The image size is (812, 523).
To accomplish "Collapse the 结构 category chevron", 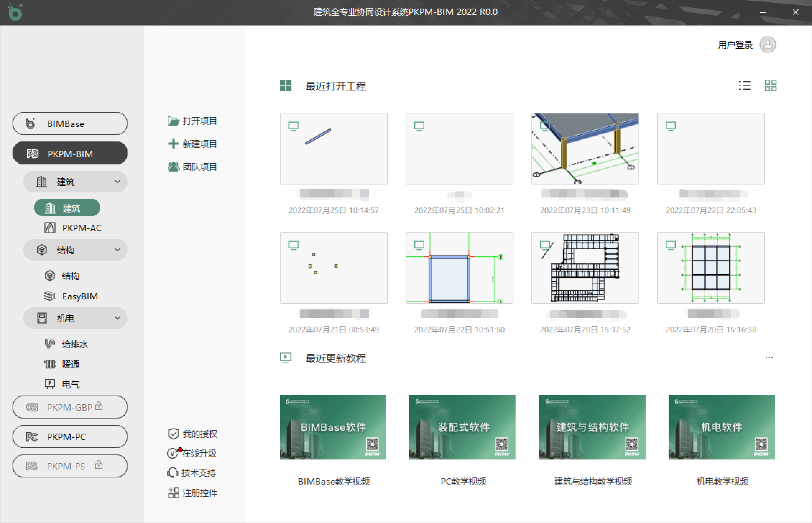I will click(x=117, y=250).
